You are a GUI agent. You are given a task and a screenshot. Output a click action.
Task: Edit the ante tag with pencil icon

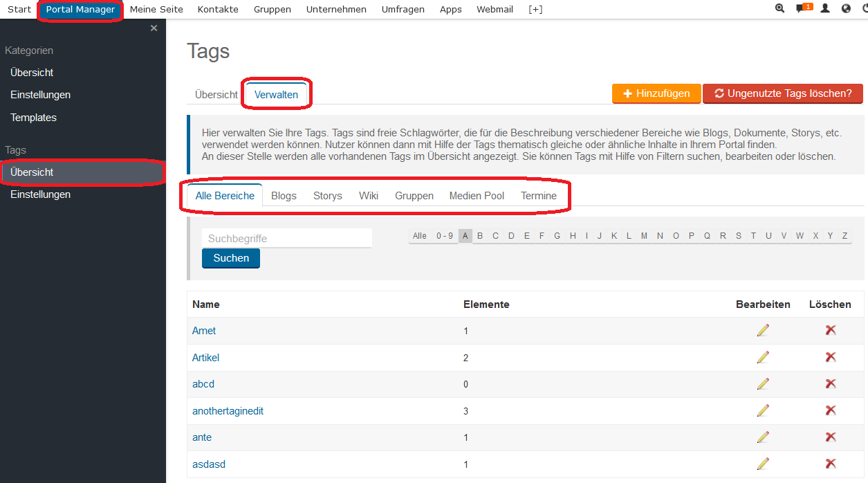click(x=763, y=437)
